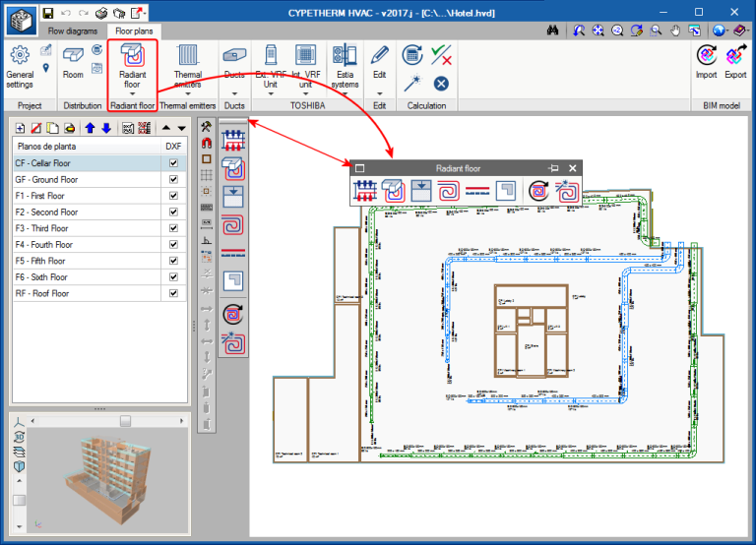Click the red pipe line icon in floating panel
Viewport: 756px width, 545px height.
coord(477,191)
